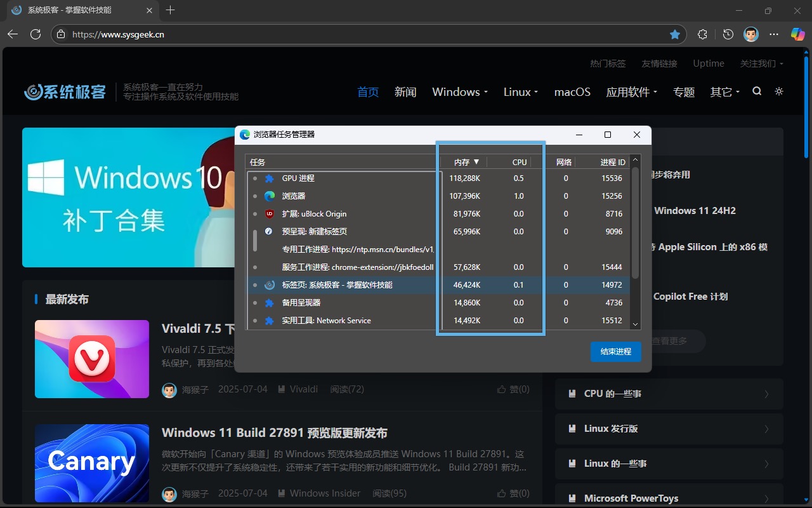Open the Canary article thumbnail

point(92,464)
